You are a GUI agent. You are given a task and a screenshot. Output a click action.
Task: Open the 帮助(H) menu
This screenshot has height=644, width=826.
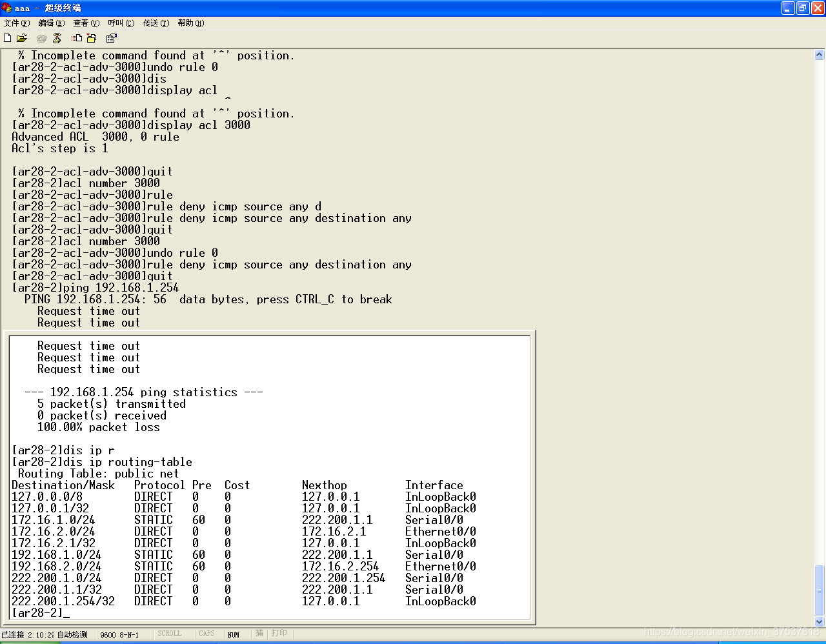pos(191,23)
